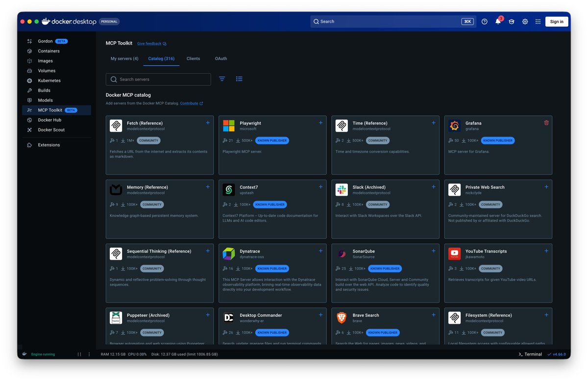The image size is (588, 382).
Task: Add YouTube Transcripts server plus icon
Action: coord(546,251)
